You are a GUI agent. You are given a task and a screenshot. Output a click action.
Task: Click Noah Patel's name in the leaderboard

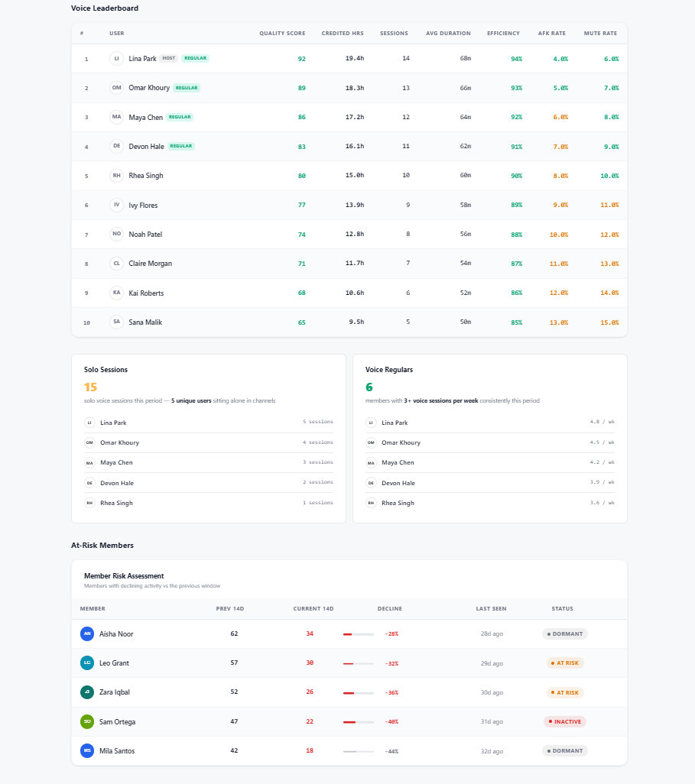pyautogui.click(x=145, y=235)
